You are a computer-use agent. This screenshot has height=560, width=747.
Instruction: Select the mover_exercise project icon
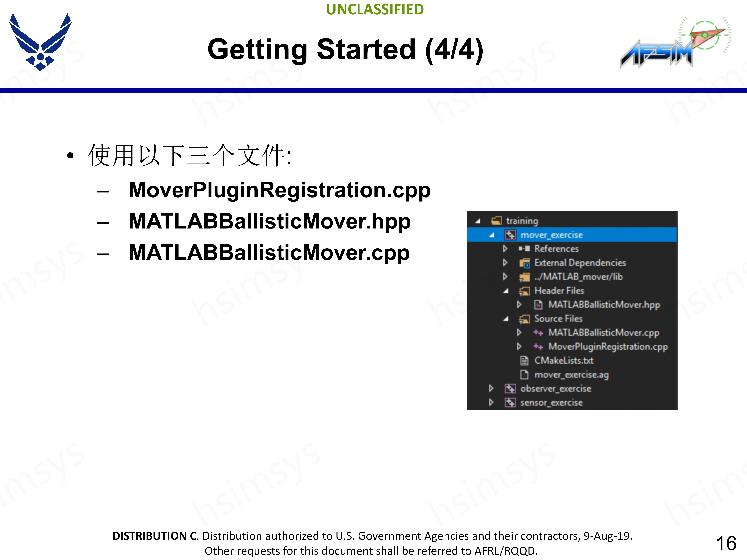pos(511,235)
